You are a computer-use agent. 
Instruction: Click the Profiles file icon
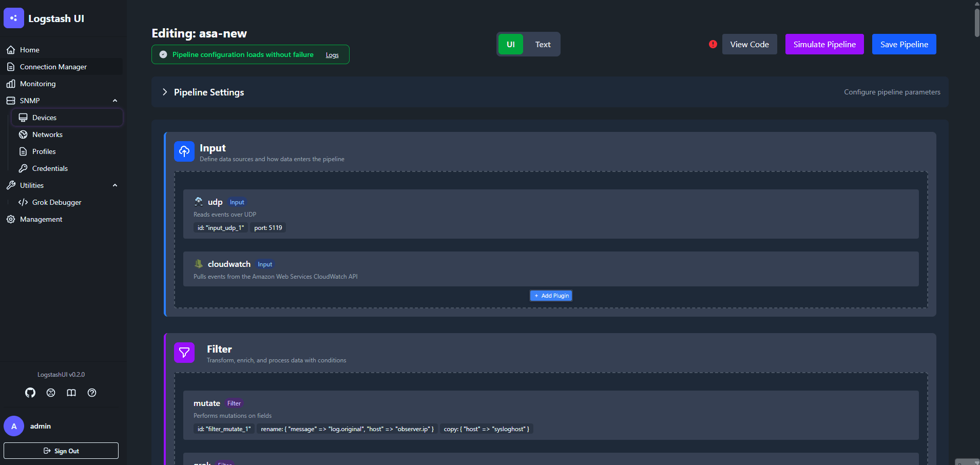[x=23, y=151]
